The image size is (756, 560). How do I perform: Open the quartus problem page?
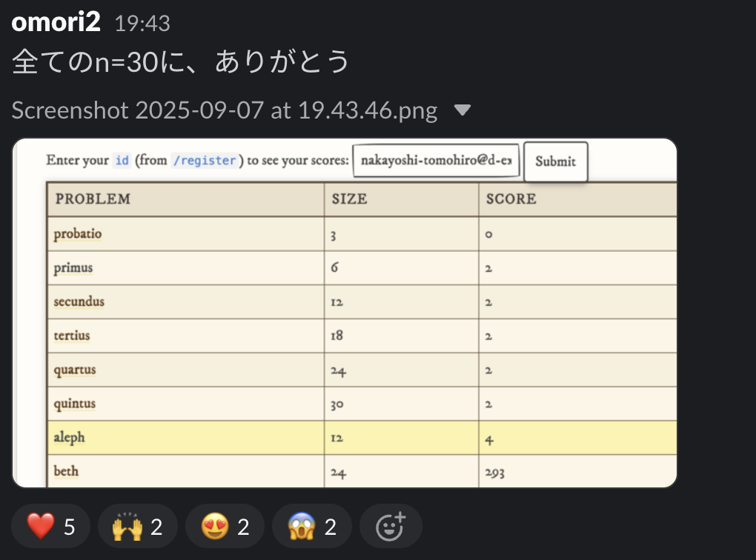(x=73, y=370)
